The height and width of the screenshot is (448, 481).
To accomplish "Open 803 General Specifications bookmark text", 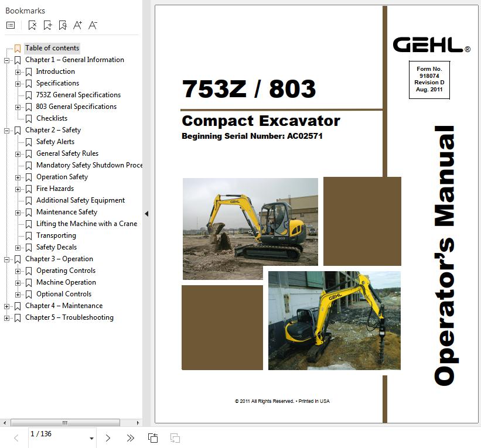I will 76,107.
